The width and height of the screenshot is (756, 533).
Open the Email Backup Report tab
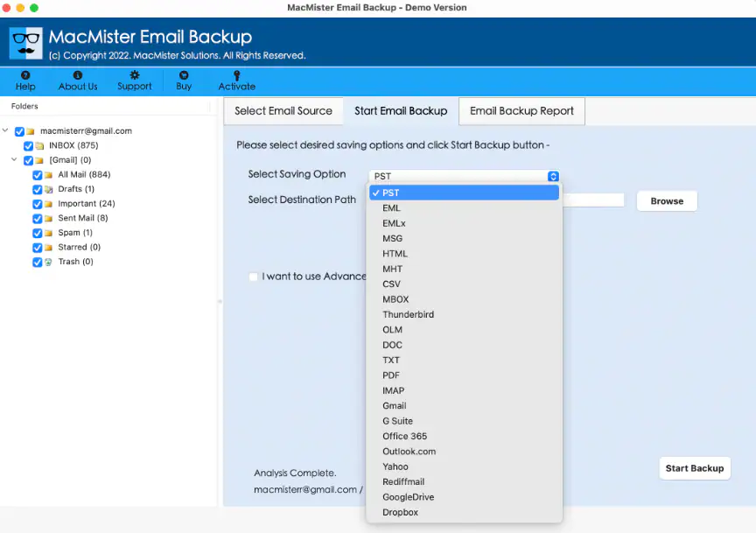(x=521, y=111)
